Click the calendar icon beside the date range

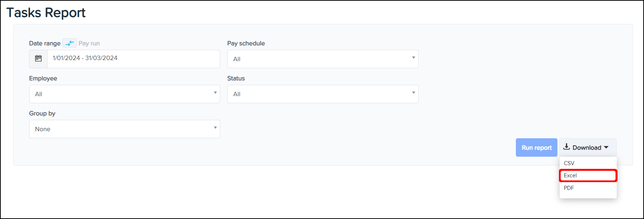[x=38, y=59]
